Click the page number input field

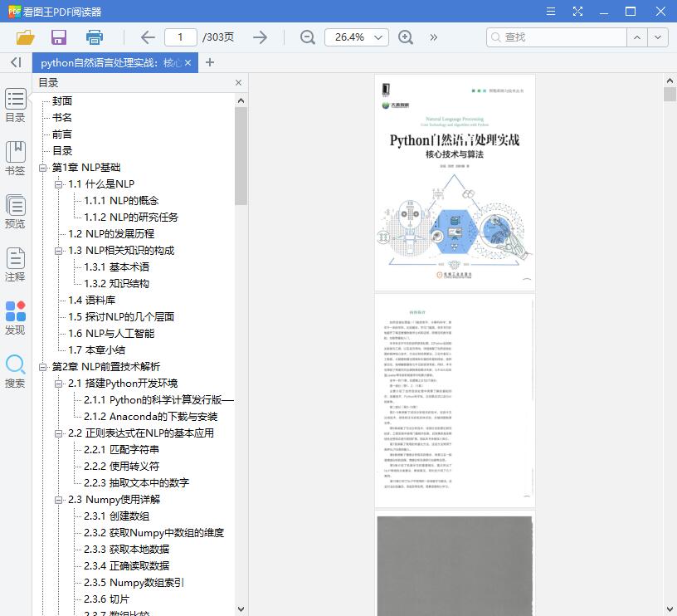[181, 37]
